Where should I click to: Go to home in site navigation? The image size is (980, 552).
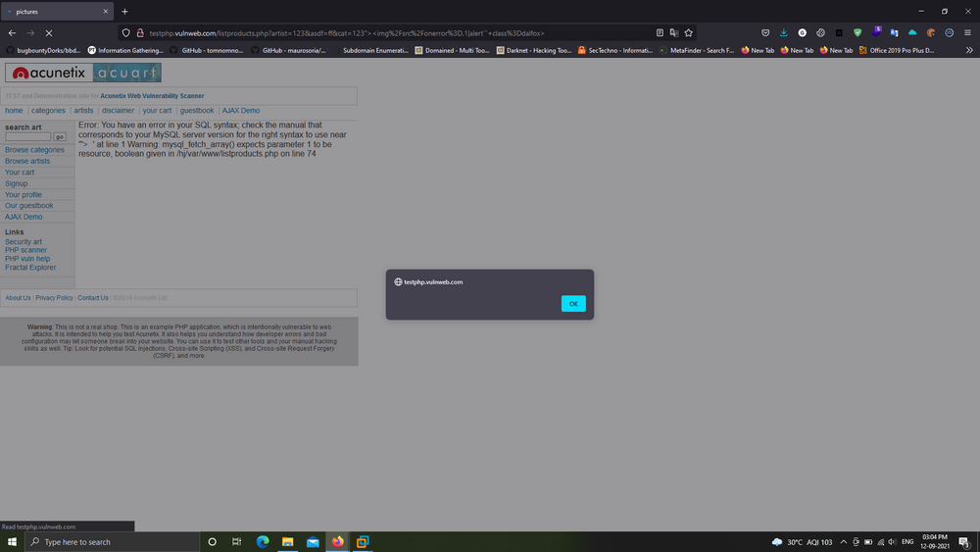[x=14, y=111]
